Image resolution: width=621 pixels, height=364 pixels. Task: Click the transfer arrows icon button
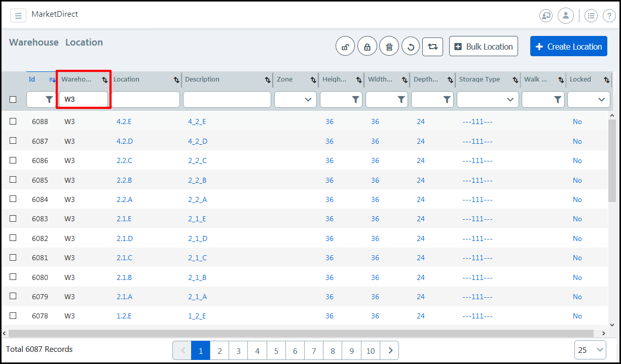point(432,47)
